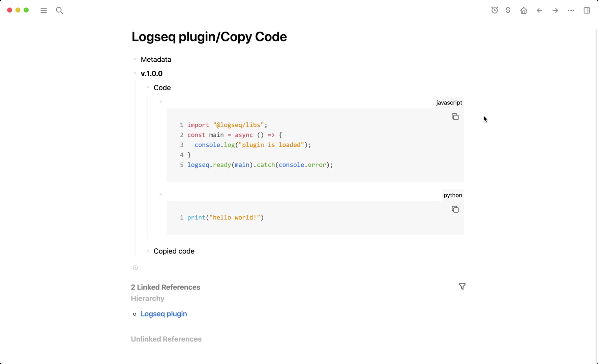The width and height of the screenshot is (598, 364).
Task: Click the alarm clock icon in toolbar
Action: 495,10
